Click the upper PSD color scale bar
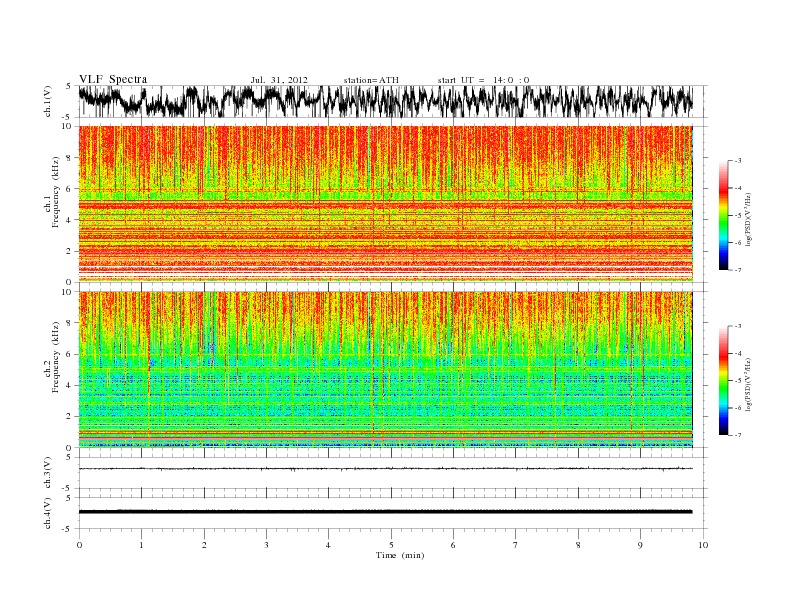The height and width of the screenshot is (612, 792). point(723,215)
